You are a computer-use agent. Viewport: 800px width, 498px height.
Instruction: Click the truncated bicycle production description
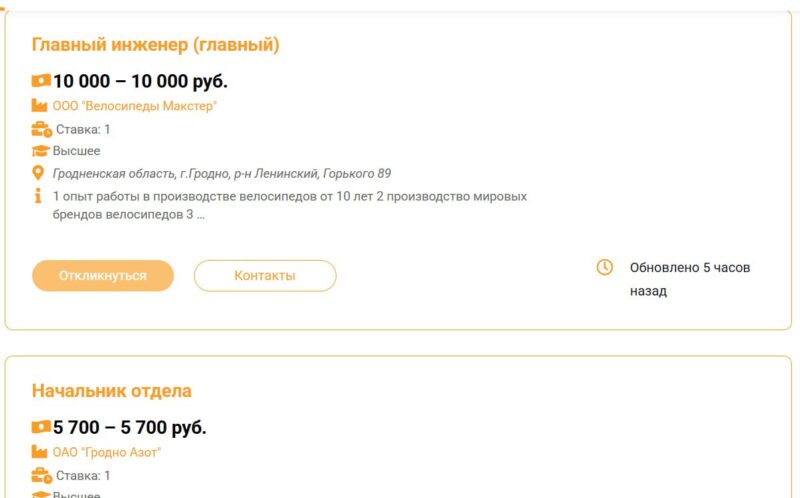[289, 205]
